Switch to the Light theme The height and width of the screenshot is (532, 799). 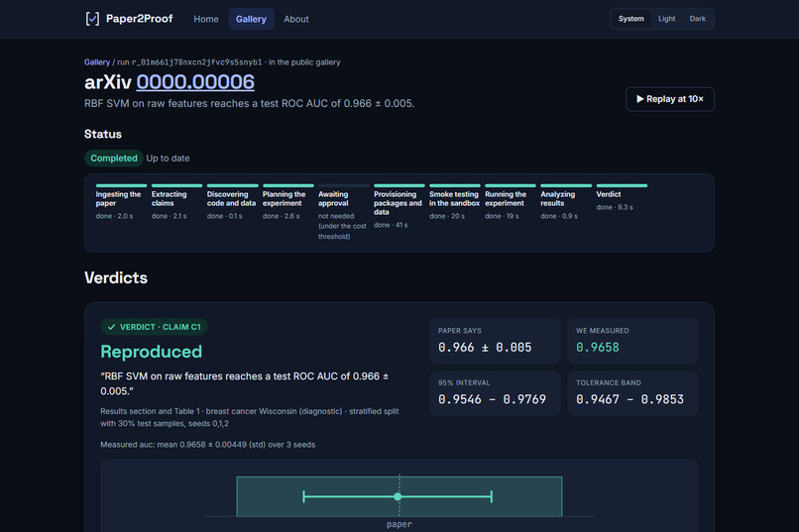click(666, 19)
